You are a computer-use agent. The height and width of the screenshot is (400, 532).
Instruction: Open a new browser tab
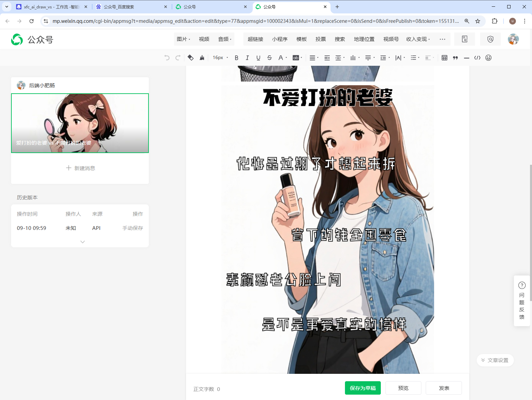(x=337, y=7)
